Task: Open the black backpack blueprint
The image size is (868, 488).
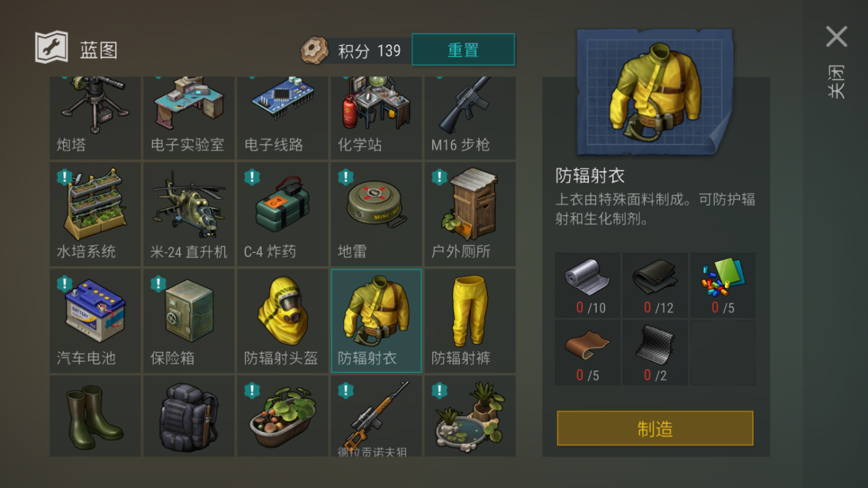Action: click(189, 416)
